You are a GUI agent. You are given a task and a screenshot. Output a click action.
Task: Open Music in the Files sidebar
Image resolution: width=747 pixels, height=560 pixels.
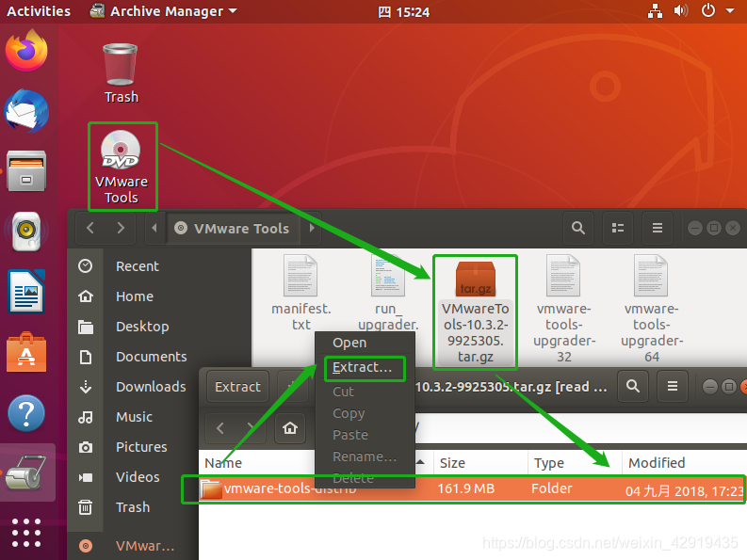click(134, 417)
